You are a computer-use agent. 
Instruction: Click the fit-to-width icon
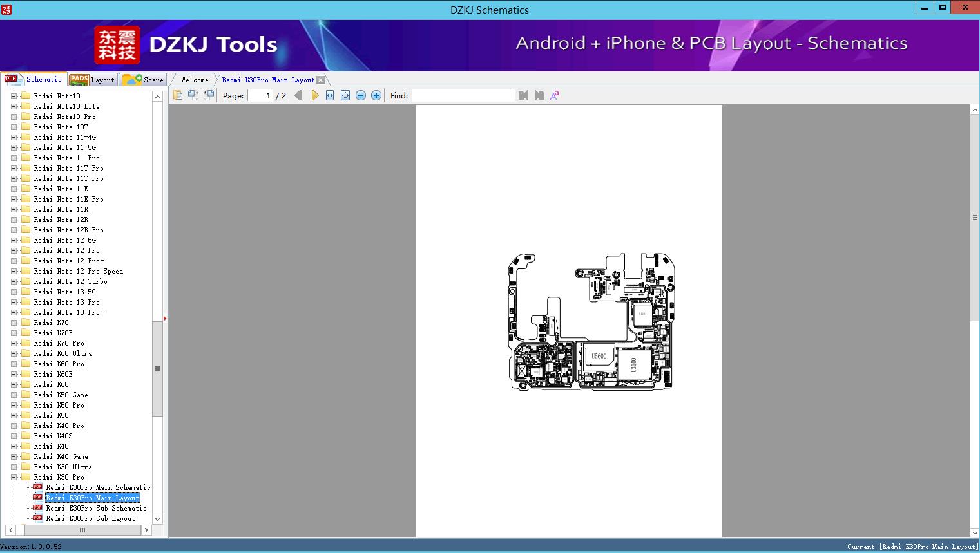pos(330,95)
